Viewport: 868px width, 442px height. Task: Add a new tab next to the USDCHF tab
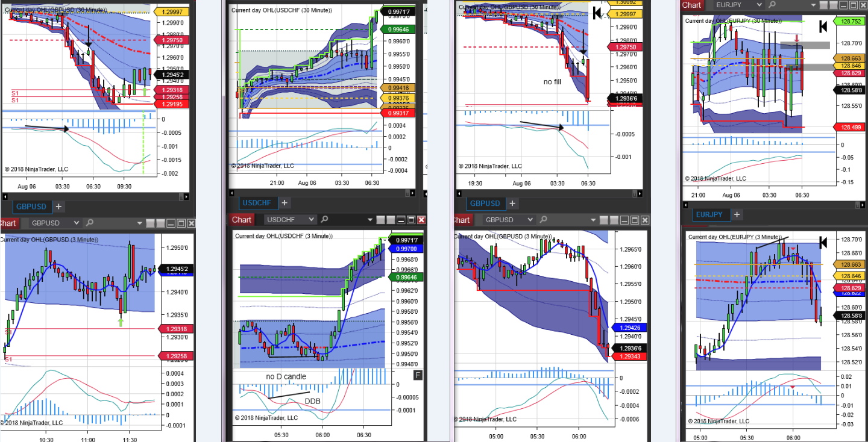pos(285,203)
